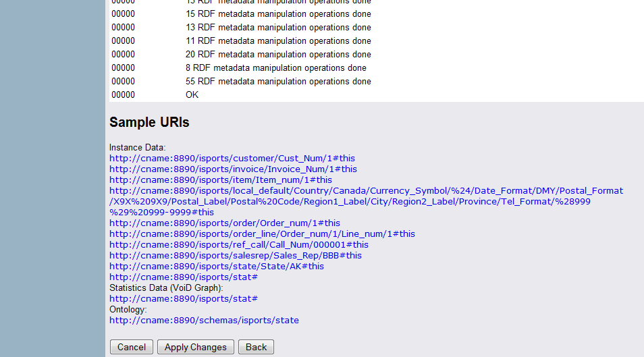Click the 8 RDF metadata operations row

click(x=275, y=67)
